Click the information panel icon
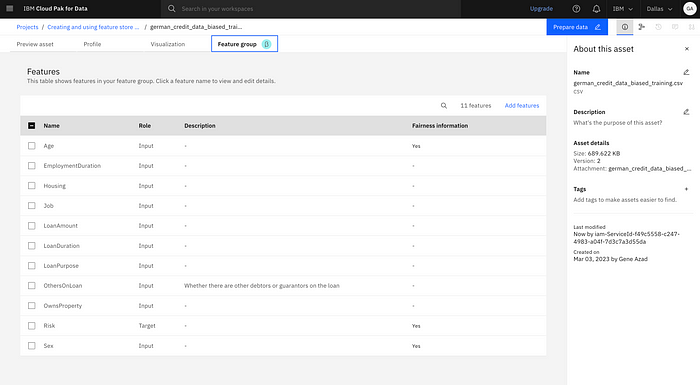 [625, 27]
